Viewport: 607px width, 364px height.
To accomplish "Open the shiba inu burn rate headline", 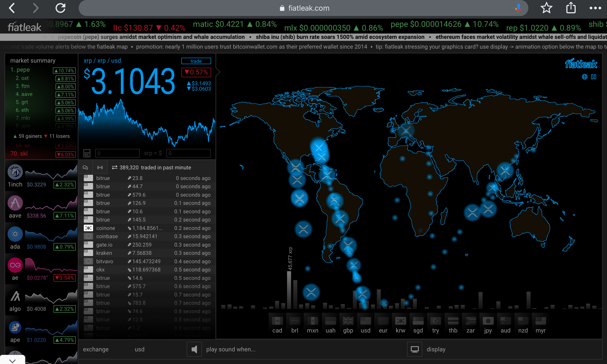I will point(340,37).
